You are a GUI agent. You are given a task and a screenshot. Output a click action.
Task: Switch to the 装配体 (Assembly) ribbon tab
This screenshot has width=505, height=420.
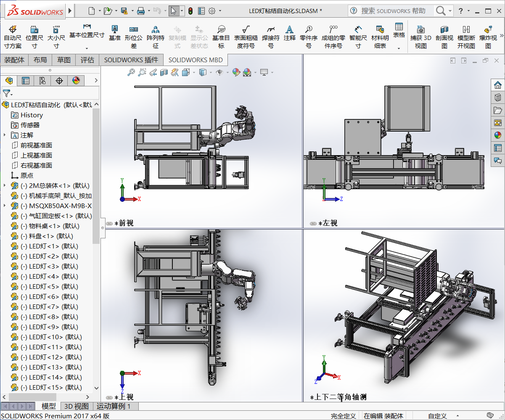click(14, 60)
